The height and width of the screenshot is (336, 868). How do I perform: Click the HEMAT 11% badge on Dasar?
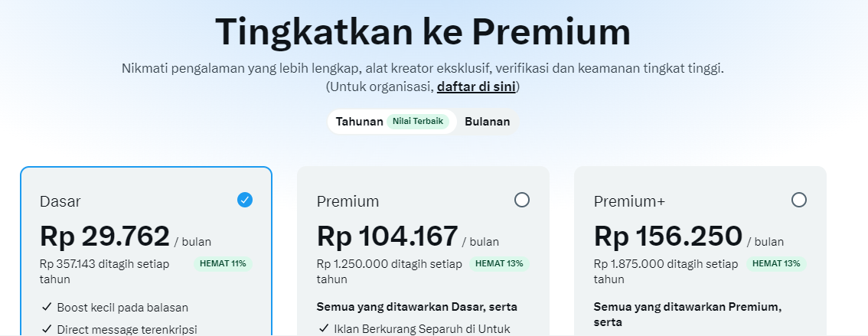[x=223, y=263]
